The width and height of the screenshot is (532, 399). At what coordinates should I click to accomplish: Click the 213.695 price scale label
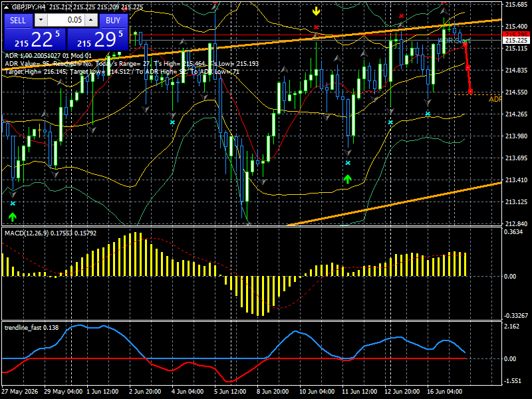tap(517, 158)
